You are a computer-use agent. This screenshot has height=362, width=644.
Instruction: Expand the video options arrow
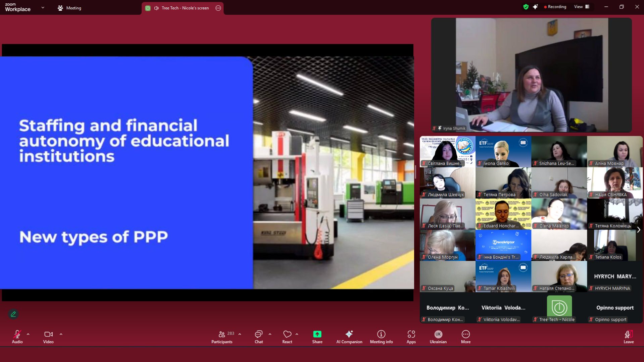click(x=61, y=334)
